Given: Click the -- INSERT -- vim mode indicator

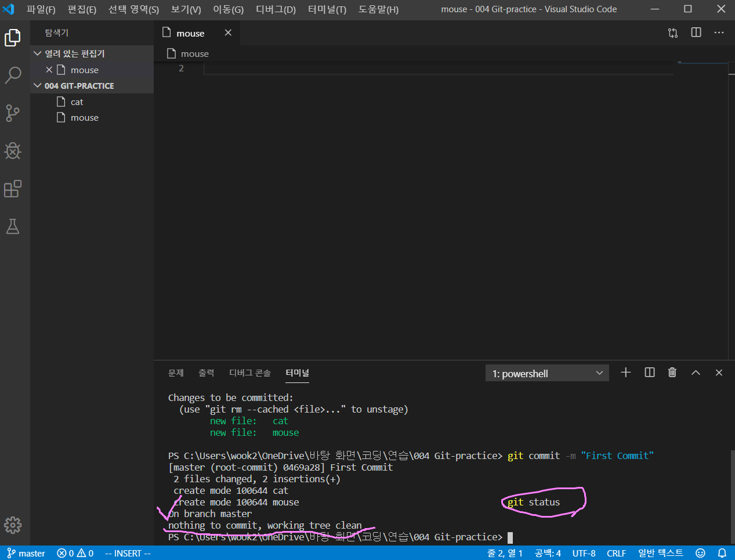Looking at the screenshot, I should [128, 553].
